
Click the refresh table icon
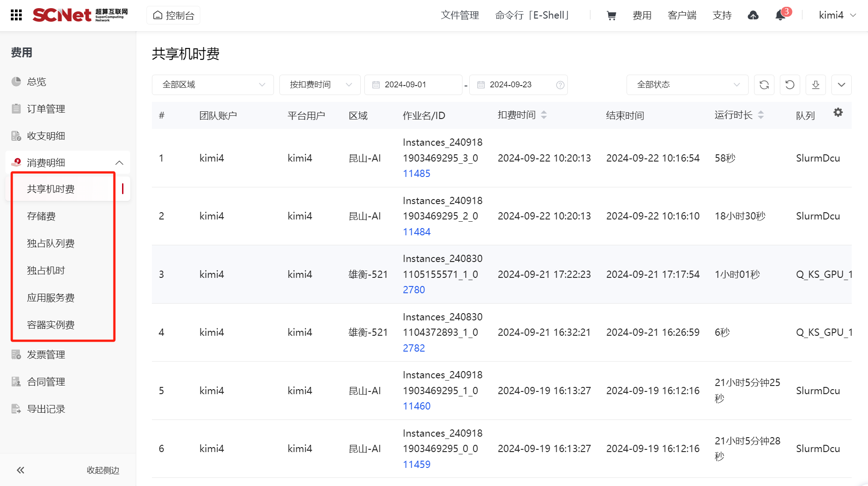coord(764,85)
